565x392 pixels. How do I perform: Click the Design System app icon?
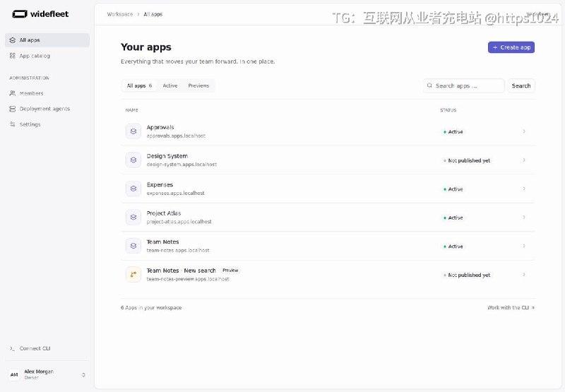133,160
